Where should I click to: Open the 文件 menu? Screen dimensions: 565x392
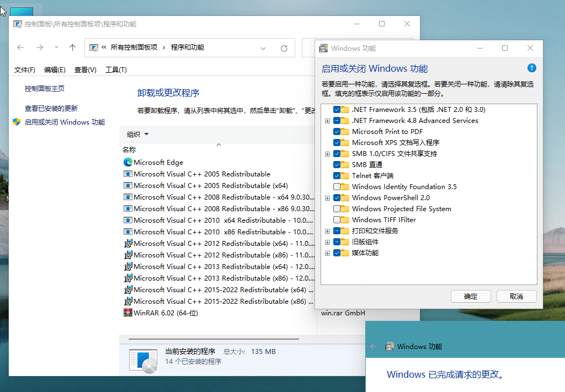(x=24, y=69)
